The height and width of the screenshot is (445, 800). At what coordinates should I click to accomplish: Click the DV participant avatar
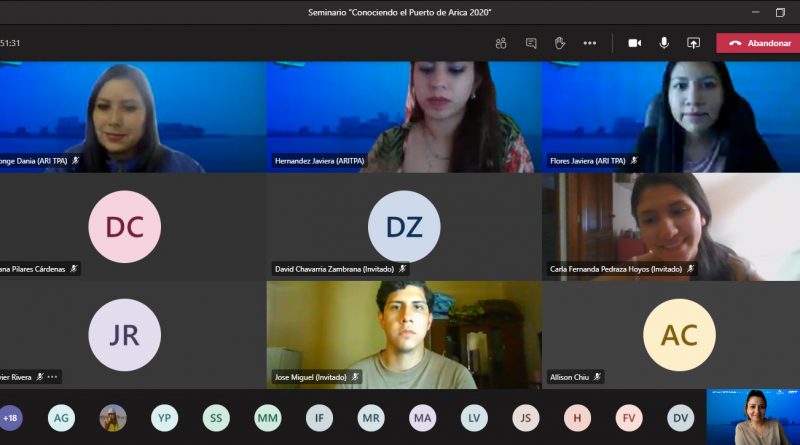coord(681,418)
